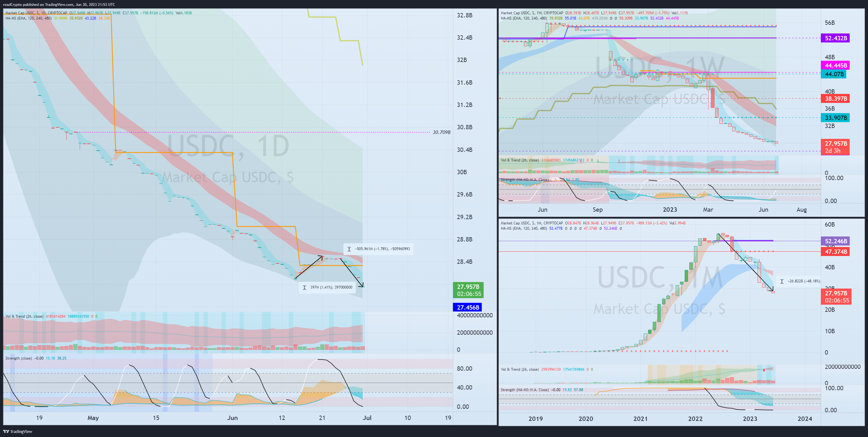Click the 28.8B price axis label

(x=464, y=239)
